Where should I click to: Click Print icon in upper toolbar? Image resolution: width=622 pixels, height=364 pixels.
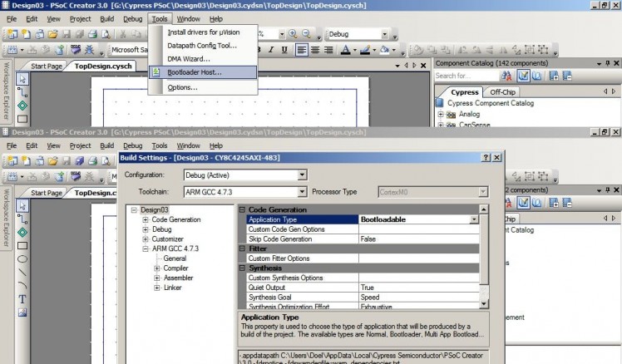click(92, 34)
